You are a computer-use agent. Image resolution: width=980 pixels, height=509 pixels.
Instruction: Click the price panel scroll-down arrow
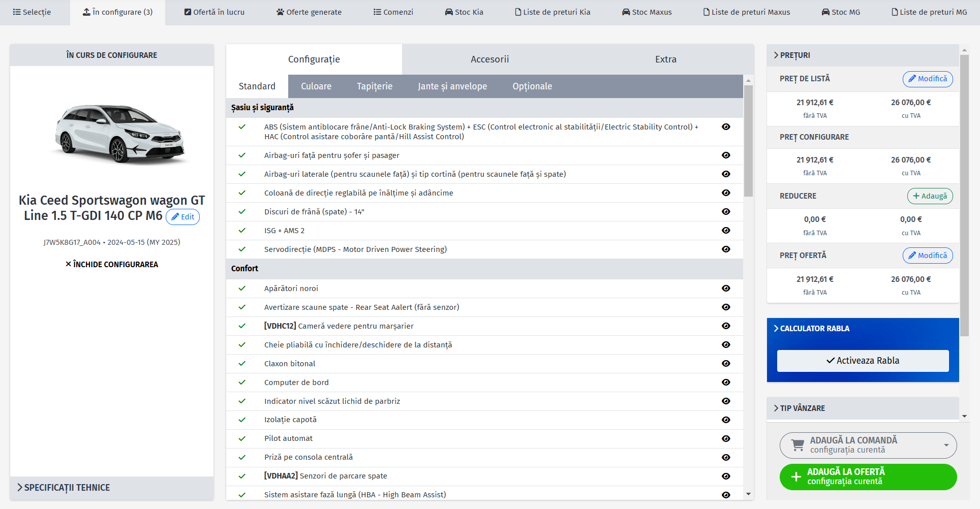(x=964, y=417)
